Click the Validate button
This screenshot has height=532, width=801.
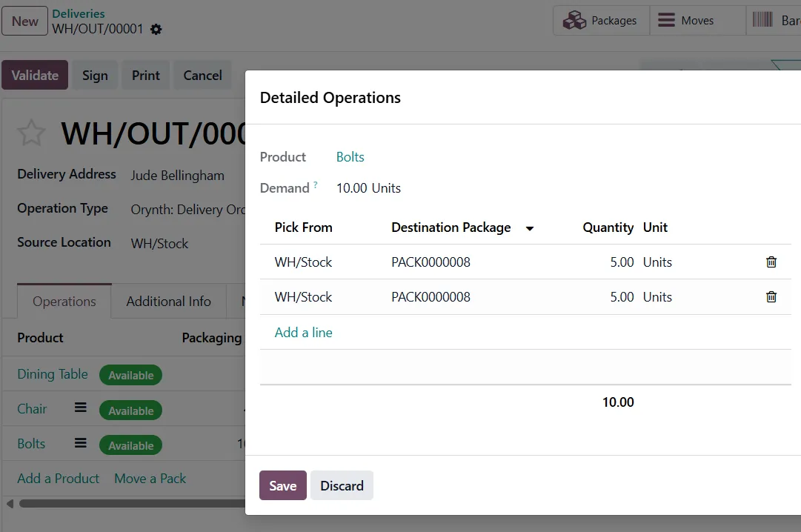click(x=35, y=75)
